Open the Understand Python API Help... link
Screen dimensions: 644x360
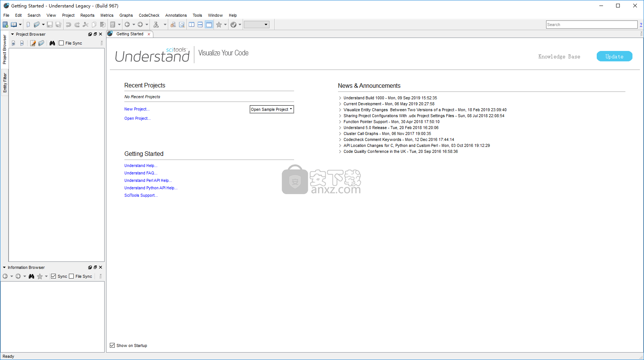[151, 188]
